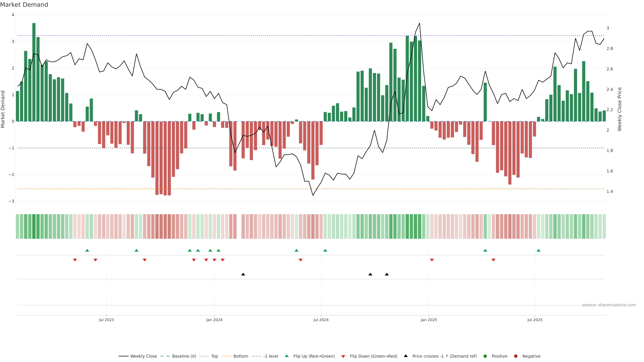Click the Market Demand chart title
This screenshot has height=362, width=644.
(x=24, y=5)
